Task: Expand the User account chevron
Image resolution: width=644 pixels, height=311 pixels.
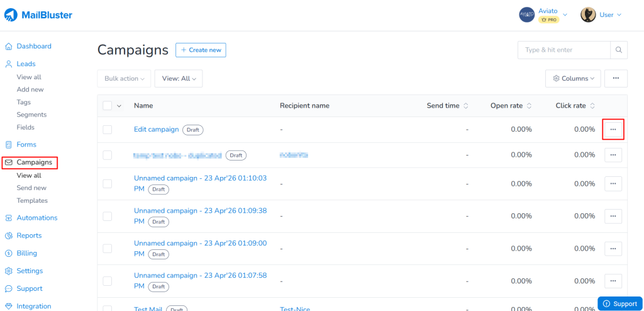Action: (619, 15)
